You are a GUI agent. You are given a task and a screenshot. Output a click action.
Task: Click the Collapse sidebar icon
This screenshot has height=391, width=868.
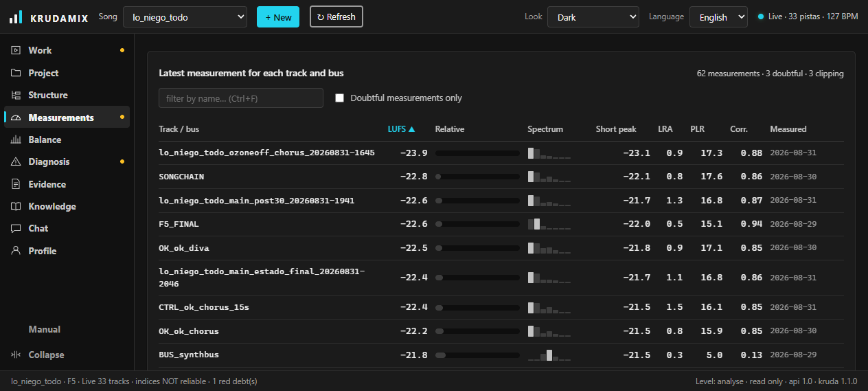click(x=16, y=355)
